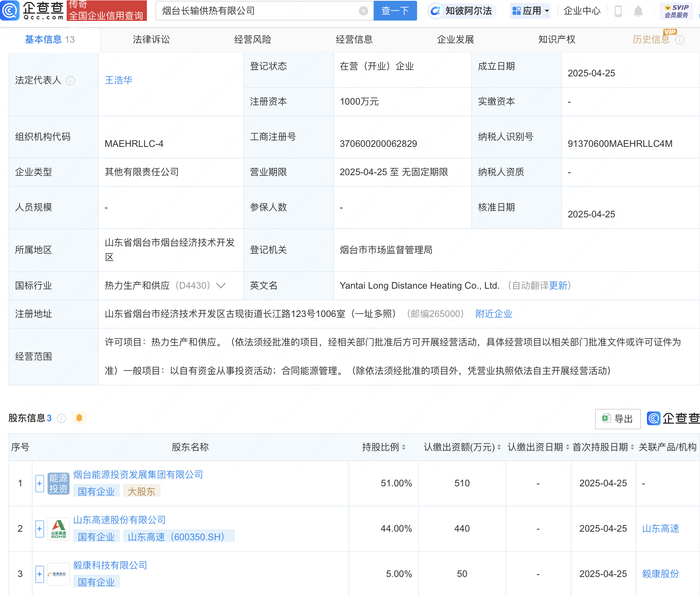
Task: Click the 山东高速 SDHS logo
Action: 59,529
